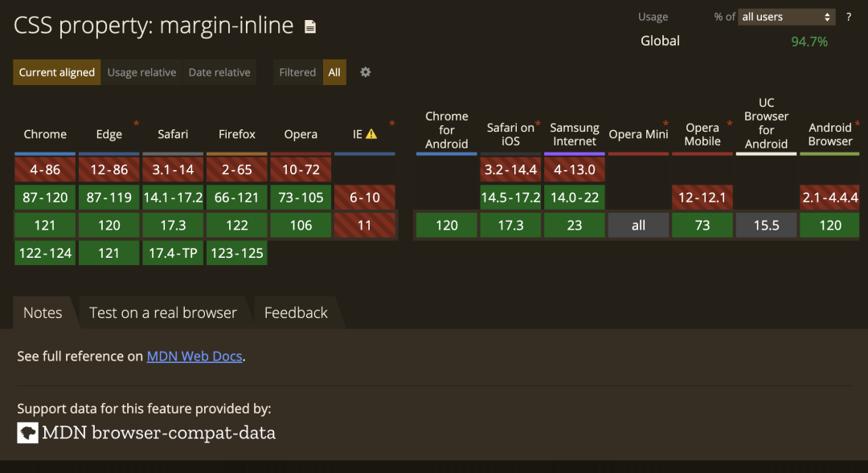
Task: Switch to Date relative view
Action: 219,72
